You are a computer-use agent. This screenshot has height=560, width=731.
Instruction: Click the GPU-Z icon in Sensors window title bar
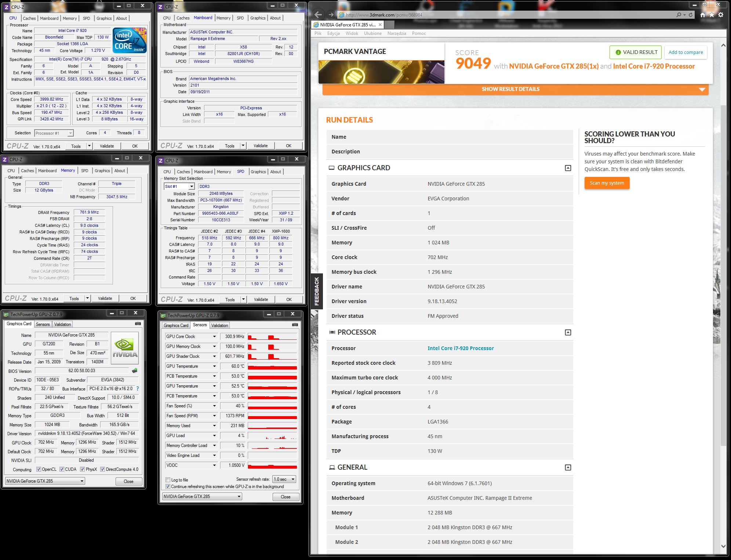click(x=163, y=315)
